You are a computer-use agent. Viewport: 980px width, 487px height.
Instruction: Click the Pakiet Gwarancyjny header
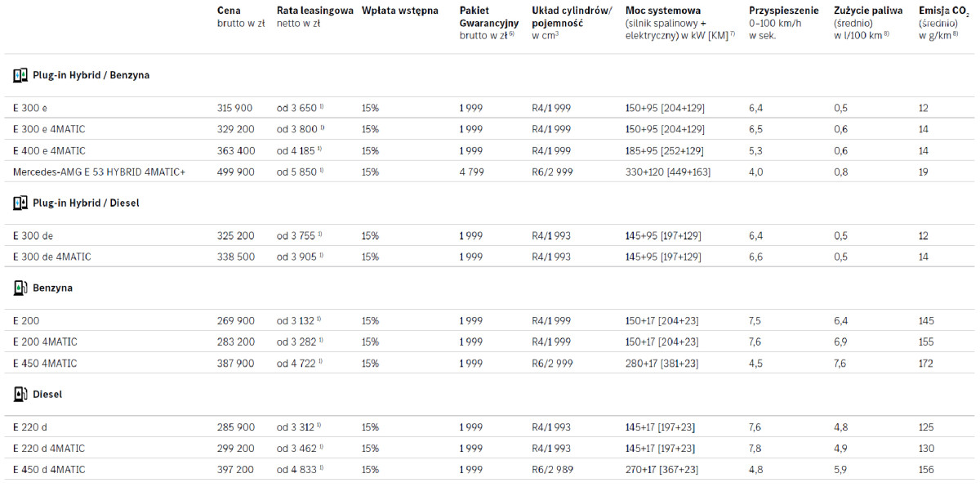489,17
